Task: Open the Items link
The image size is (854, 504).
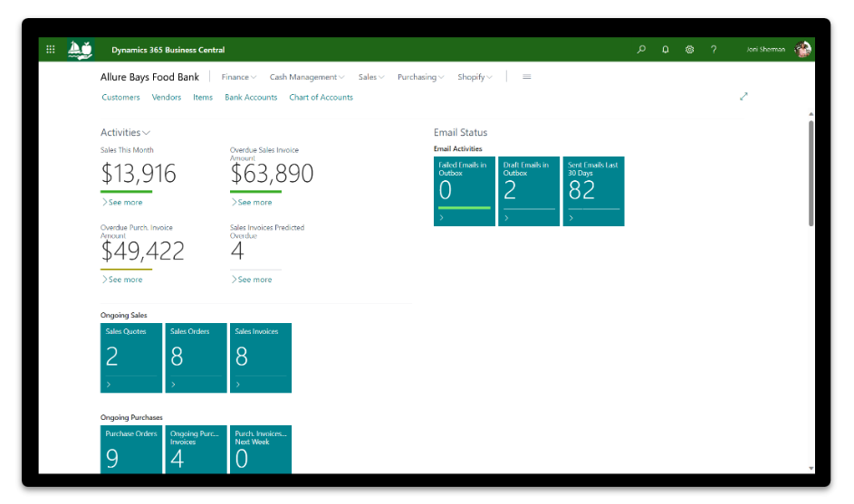Action: click(x=203, y=97)
